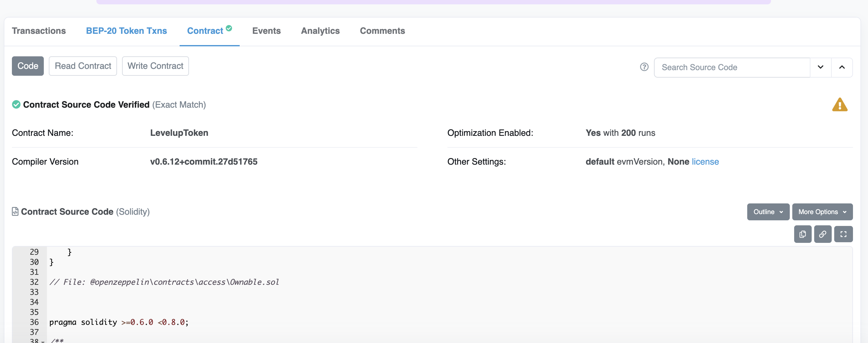Click the license link under Other Settings
The image size is (868, 343).
coord(705,161)
